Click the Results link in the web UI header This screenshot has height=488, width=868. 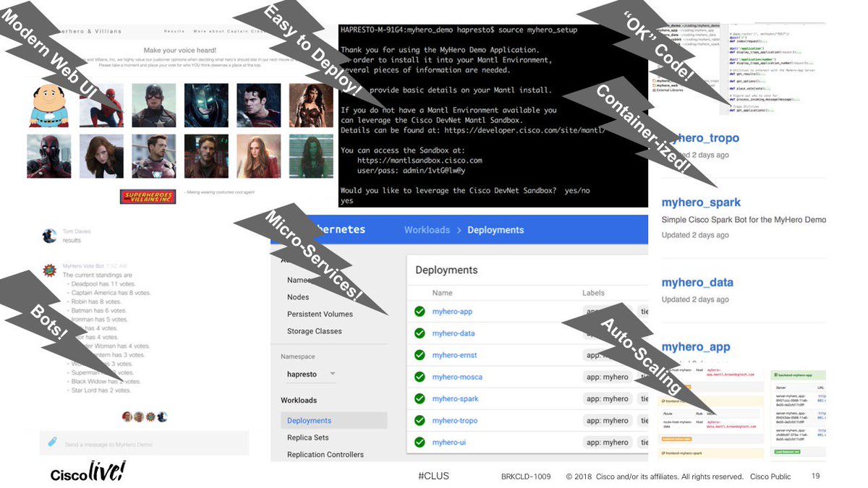[174, 32]
